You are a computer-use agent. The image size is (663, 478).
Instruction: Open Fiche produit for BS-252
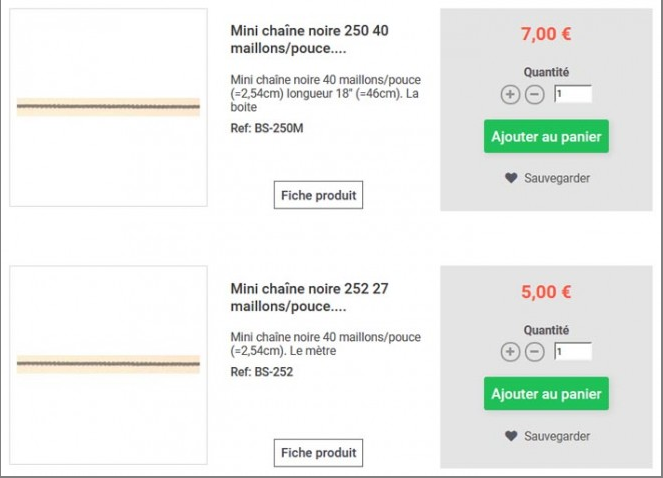click(x=318, y=453)
